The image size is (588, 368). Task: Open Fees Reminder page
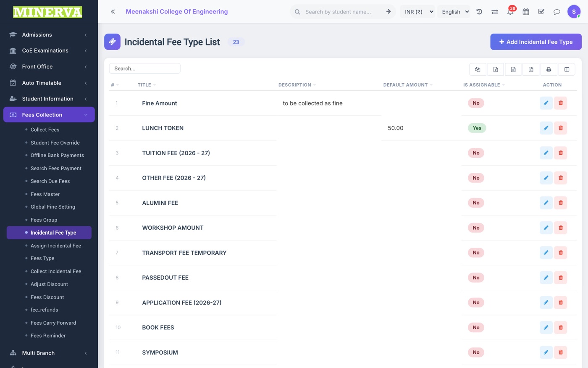(x=48, y=336)
